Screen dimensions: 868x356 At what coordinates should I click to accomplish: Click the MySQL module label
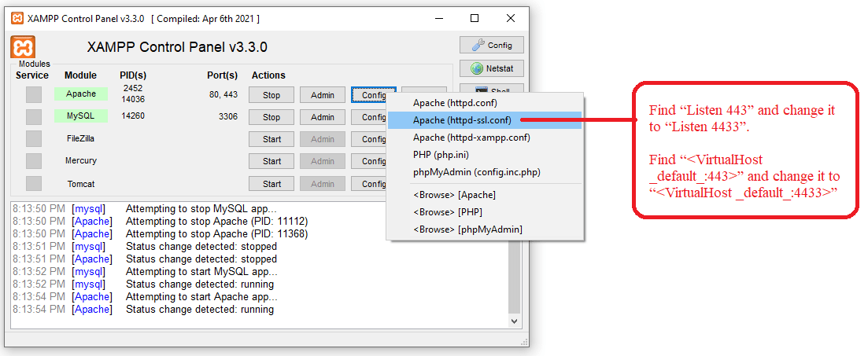tap(81, 116)
